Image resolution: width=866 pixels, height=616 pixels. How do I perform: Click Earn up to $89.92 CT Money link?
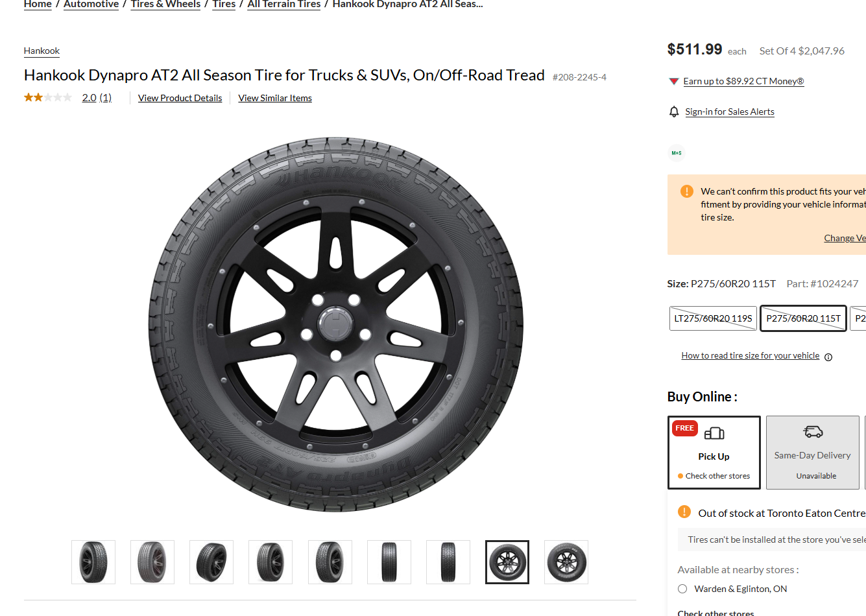click(743, 81)
